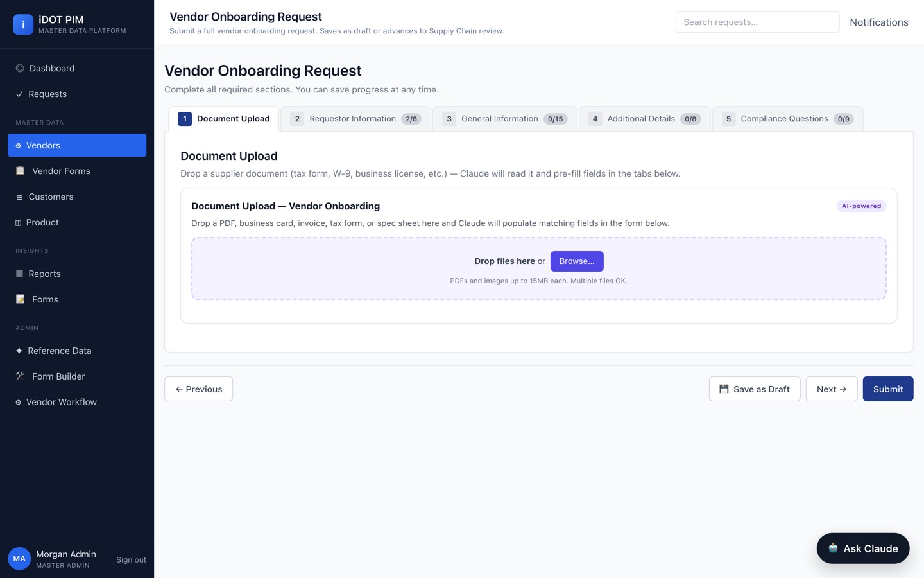
Task: Click the 0/8 progress badge
Action: 690,119
